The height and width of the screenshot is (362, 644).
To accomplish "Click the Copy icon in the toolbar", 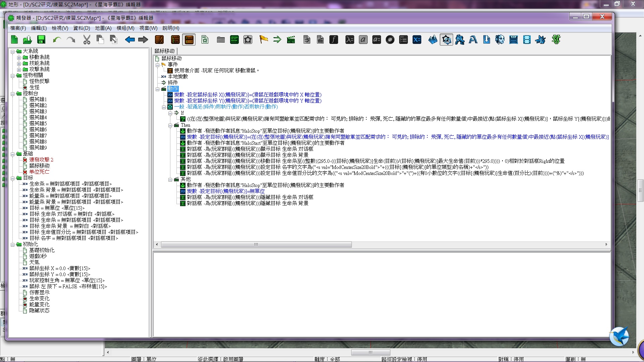I will [100, 40].
